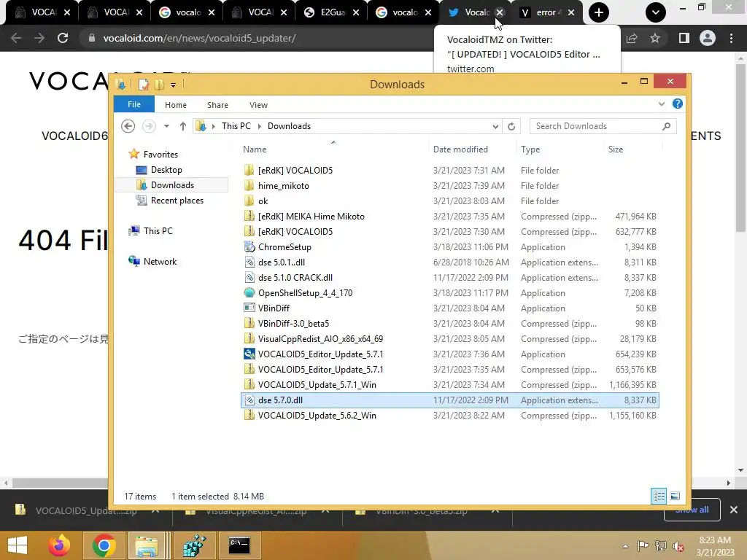The height and width of the screenshot is (560, 747).
Task: Click the Explorer Back navigation arrow
Action: [128, 126]
